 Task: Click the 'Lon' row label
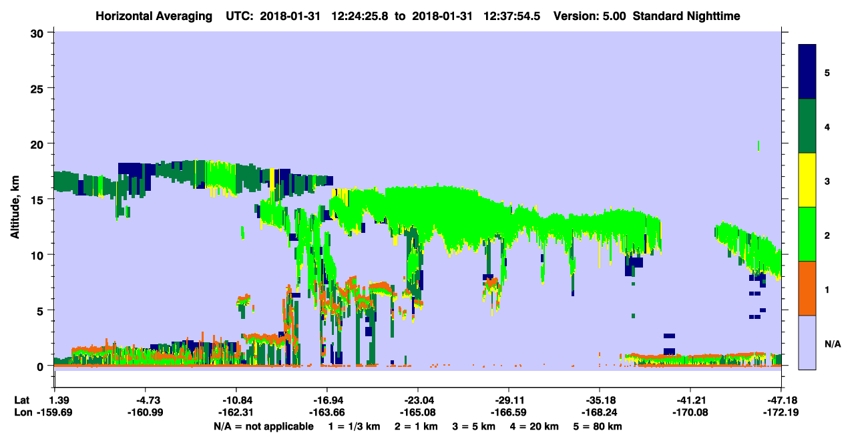pyautogui.click(x=23, y=413)
